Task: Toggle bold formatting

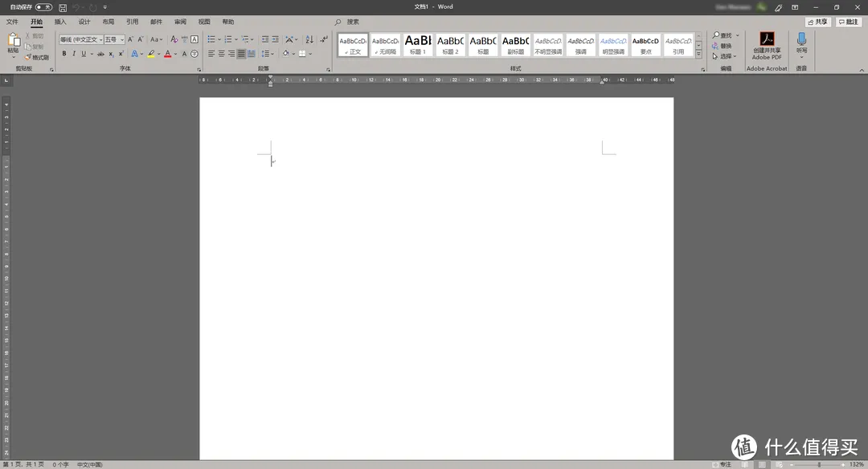Action: point(64,54)
